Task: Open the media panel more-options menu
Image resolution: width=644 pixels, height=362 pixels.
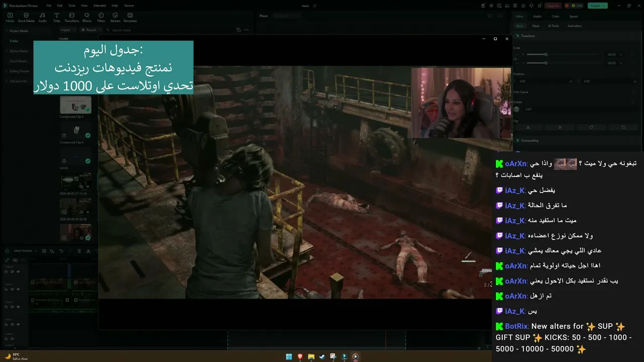Action: coord(247,30)
